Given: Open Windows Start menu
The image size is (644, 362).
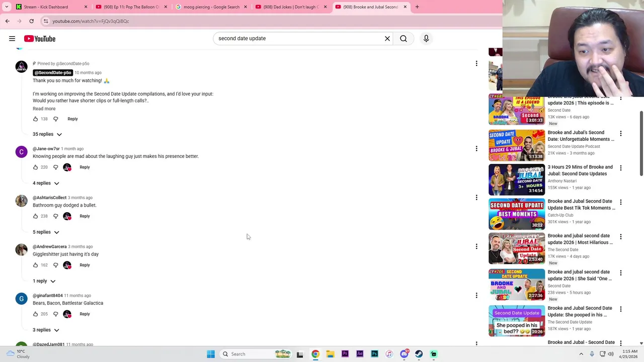Looking at the screenshot, I should [211, 354].
